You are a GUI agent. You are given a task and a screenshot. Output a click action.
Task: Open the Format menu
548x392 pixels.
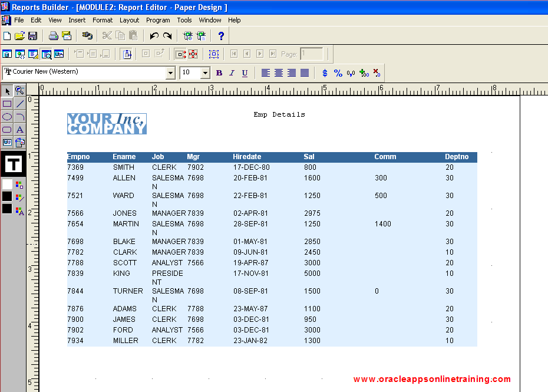click(103, 20)
